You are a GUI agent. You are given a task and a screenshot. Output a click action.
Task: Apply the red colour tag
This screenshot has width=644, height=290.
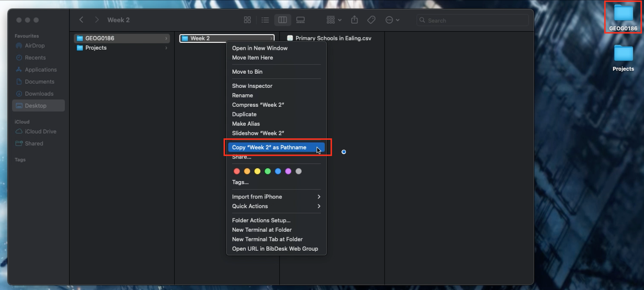click(237, 171)
